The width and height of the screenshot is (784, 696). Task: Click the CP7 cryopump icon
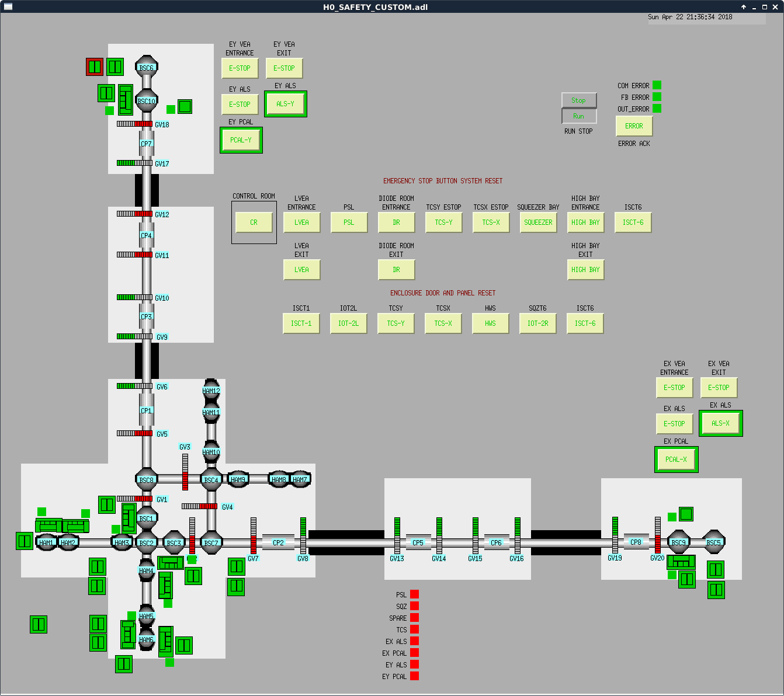click(146, 144)
